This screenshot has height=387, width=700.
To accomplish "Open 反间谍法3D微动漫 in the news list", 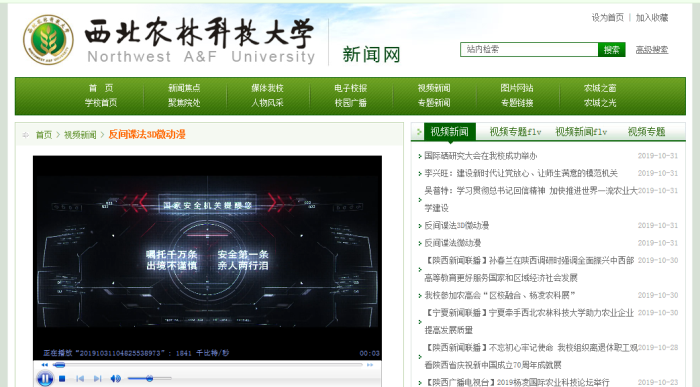I will [x=456, y=225].
